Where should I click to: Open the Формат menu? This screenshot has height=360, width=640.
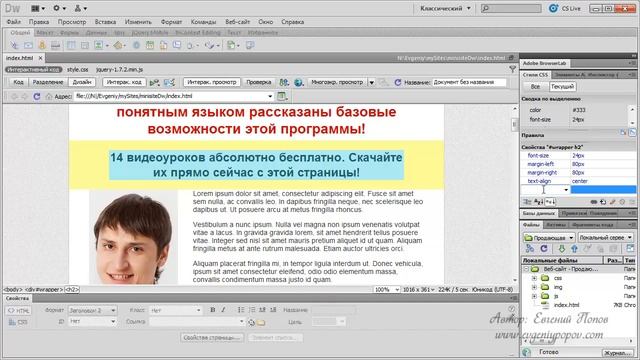coord(171,22)
